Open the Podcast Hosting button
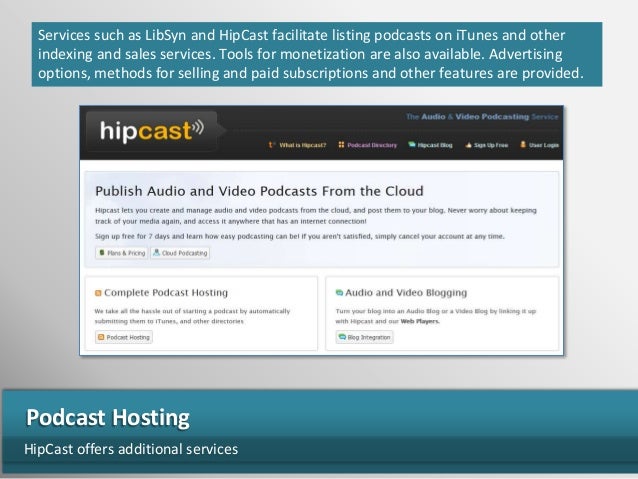Screen dimensions: 638x479 pyautogui.click(x=124, y=337)
